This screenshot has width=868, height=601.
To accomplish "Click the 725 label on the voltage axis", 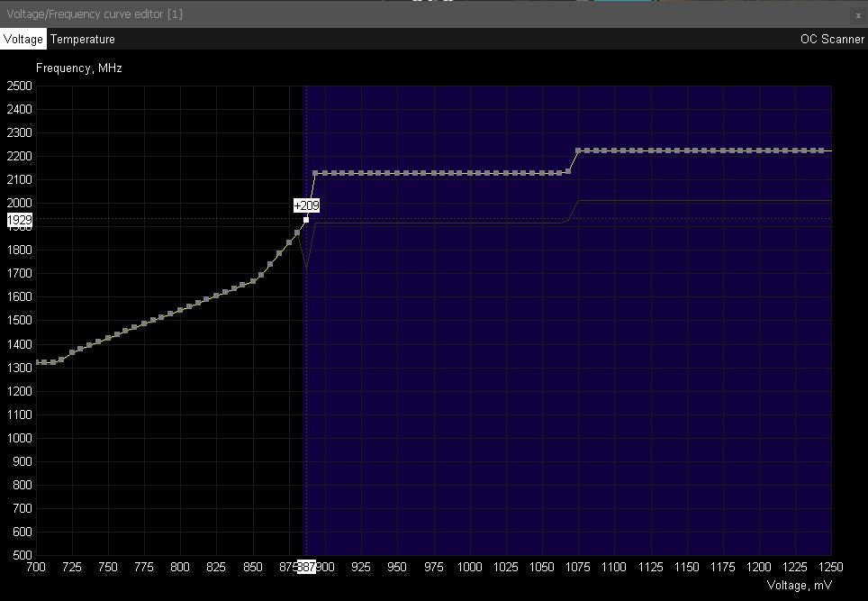I will (x=72, y=567).
